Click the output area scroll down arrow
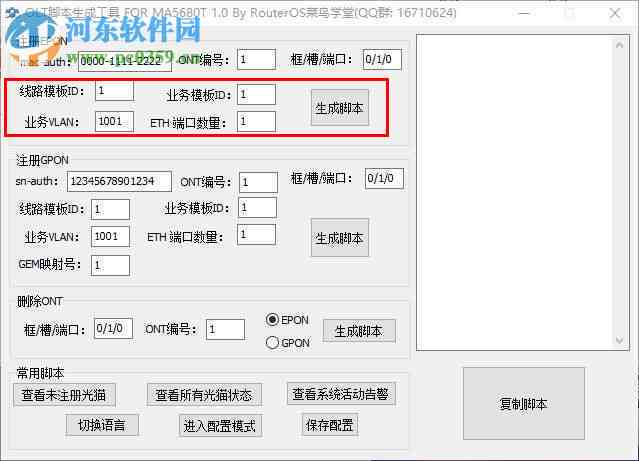 (619, 340)
